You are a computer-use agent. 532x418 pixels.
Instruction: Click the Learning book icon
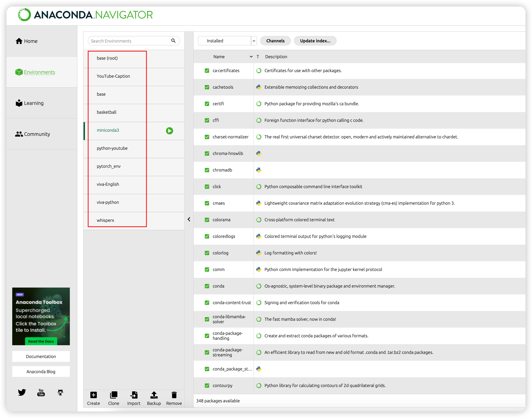19,103
